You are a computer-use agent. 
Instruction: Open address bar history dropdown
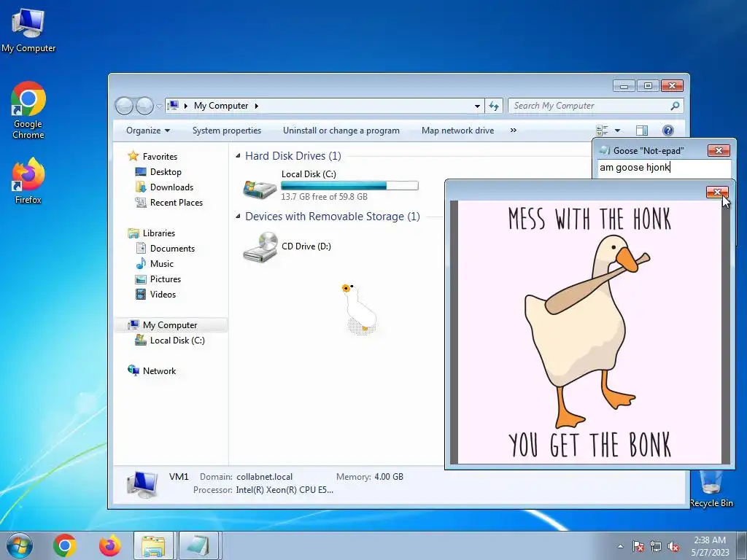tap(477, 106)
